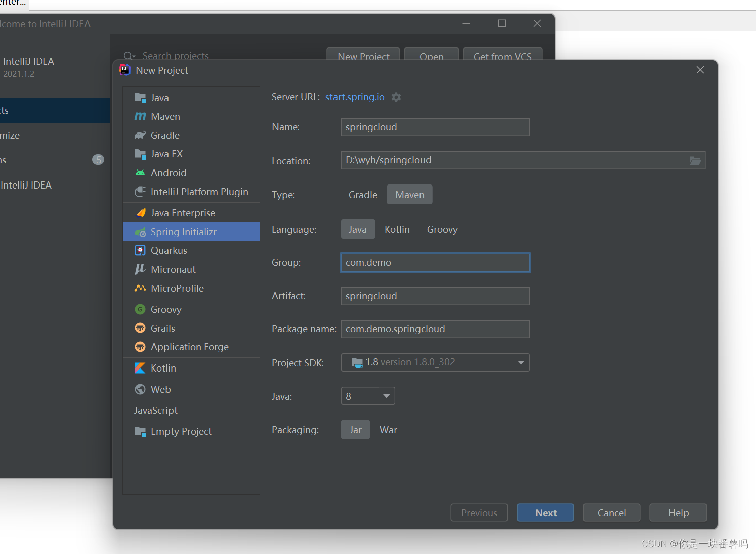
Task: Select Empty Project in the list
Action: (x=191, y=431)
